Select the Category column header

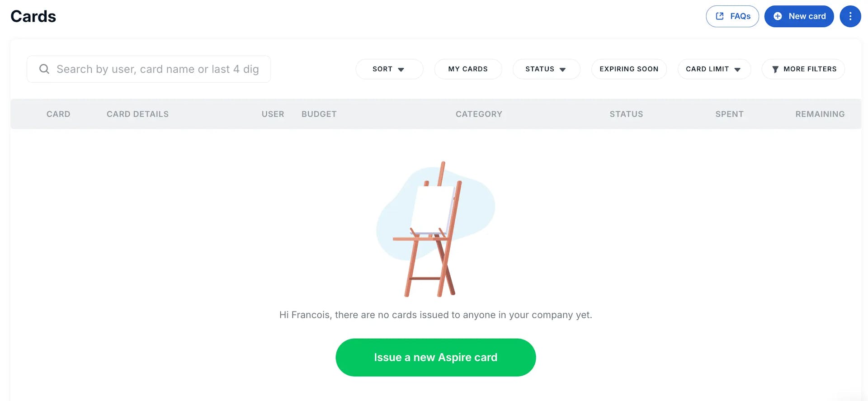pyautogui.click(x=479, y=114)
